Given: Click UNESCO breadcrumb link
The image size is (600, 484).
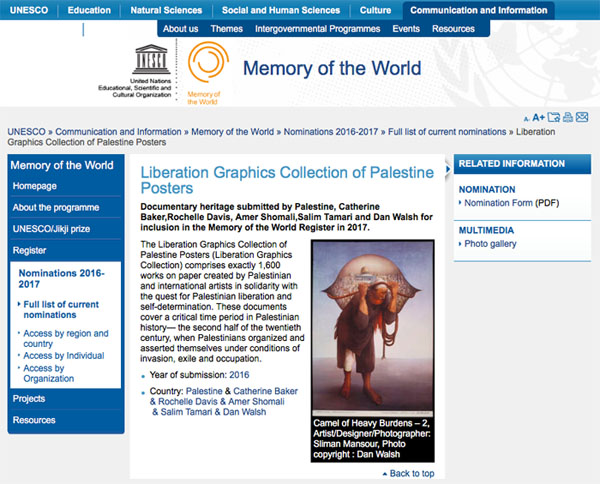Looking at the screenshot, I should tap(26, 132).
